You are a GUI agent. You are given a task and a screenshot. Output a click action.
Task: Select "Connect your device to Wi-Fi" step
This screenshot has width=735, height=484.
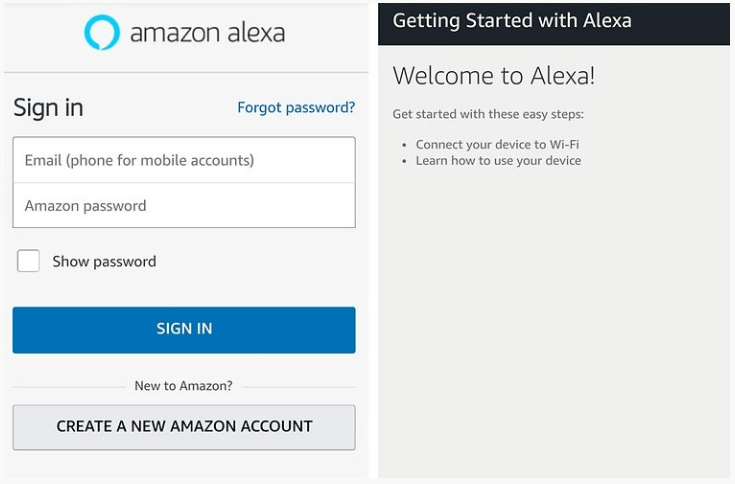click(x=497, y=145)
